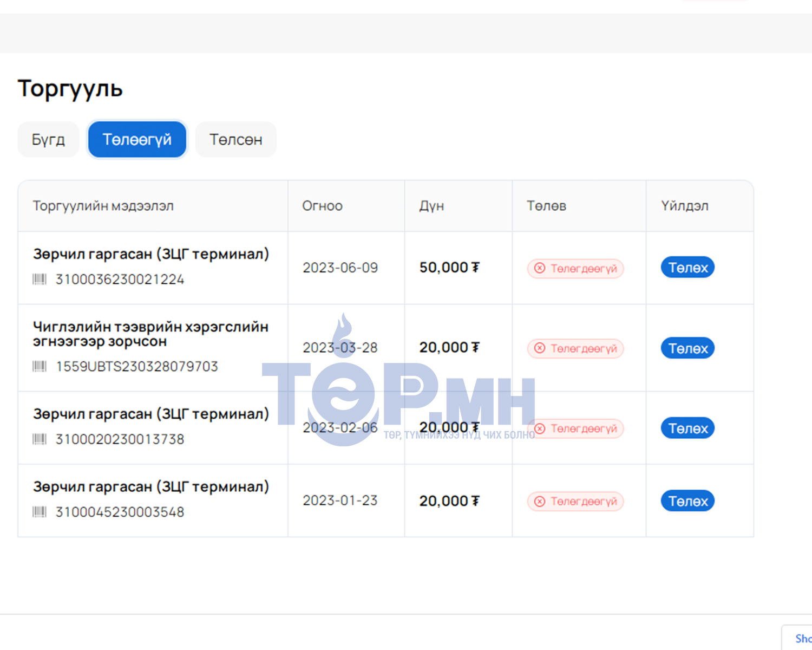This screenshot has height=650, width=812.
Task: Click Төлөх for the 2023-06-09 fine
Action: pyautogui.click(x=687, y=268)
